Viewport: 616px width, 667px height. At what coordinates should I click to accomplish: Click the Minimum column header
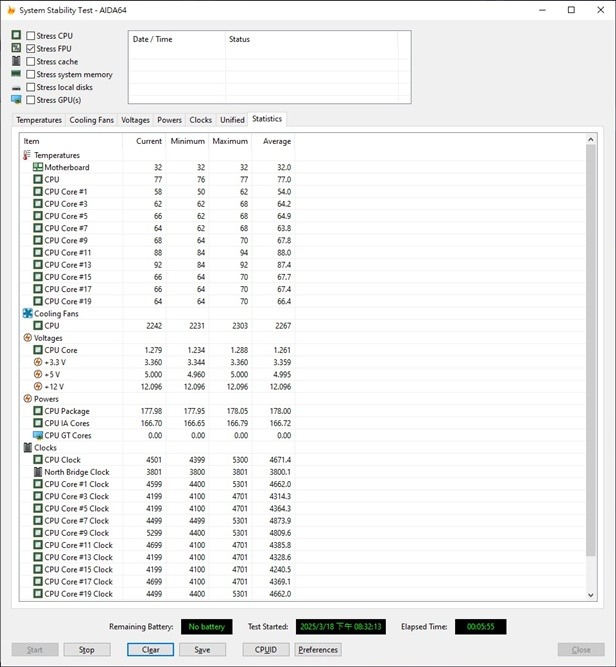(187, 141)
